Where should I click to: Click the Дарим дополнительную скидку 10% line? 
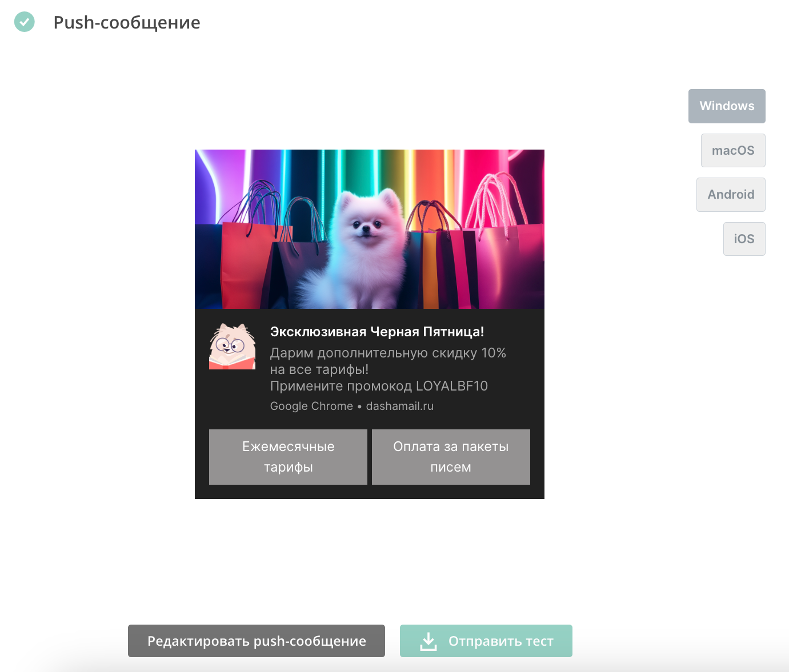pyautogui.click(x=388, y=353)
